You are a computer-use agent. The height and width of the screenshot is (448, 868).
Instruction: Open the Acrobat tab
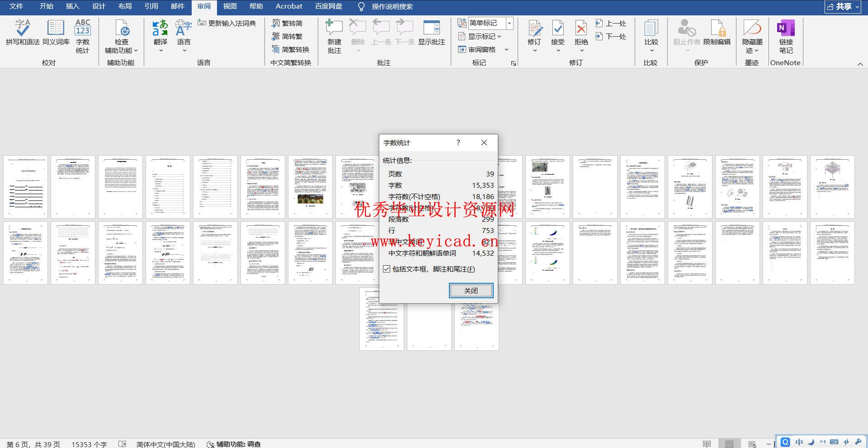tap(289, 6)
